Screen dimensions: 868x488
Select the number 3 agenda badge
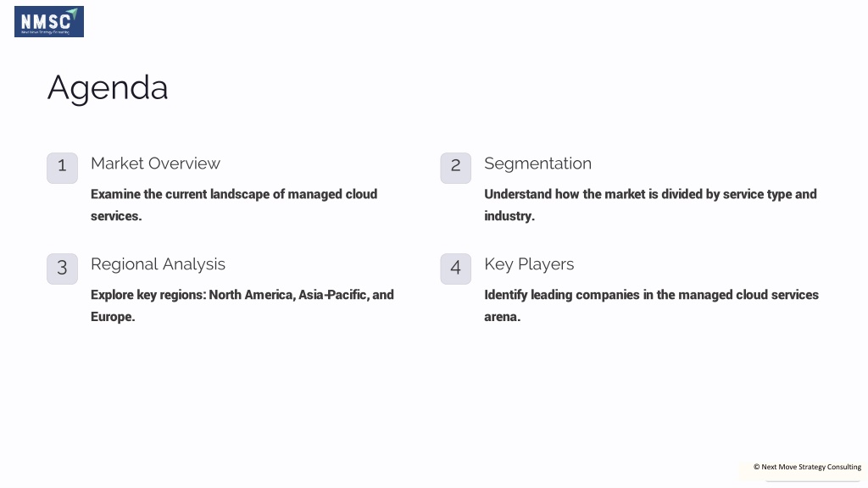point(62,269)
